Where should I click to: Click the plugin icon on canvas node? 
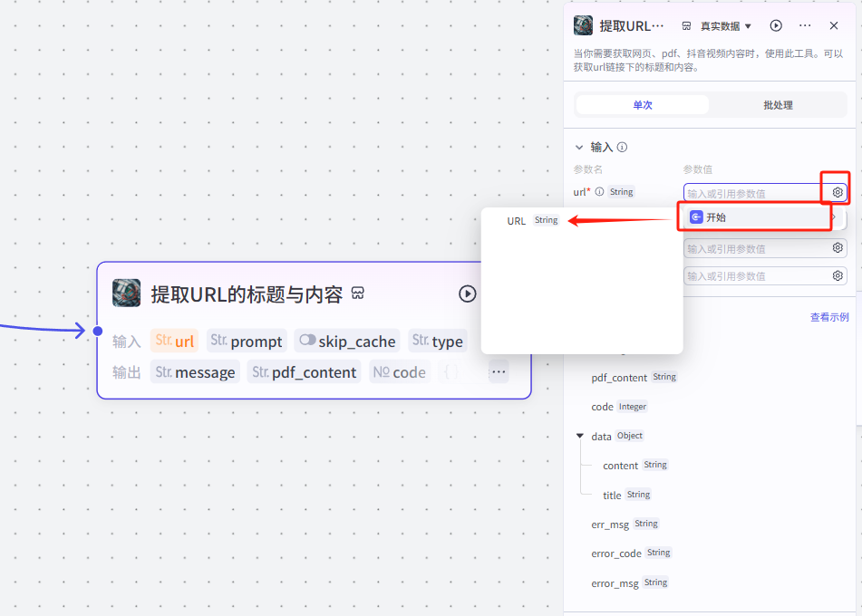[x=126, y=293]
